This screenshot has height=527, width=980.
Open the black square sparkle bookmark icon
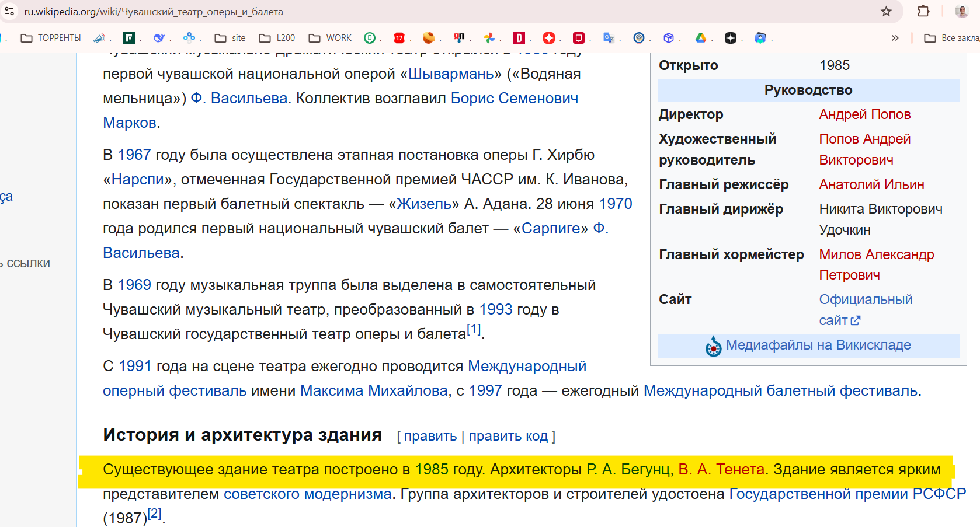[731, 38]
